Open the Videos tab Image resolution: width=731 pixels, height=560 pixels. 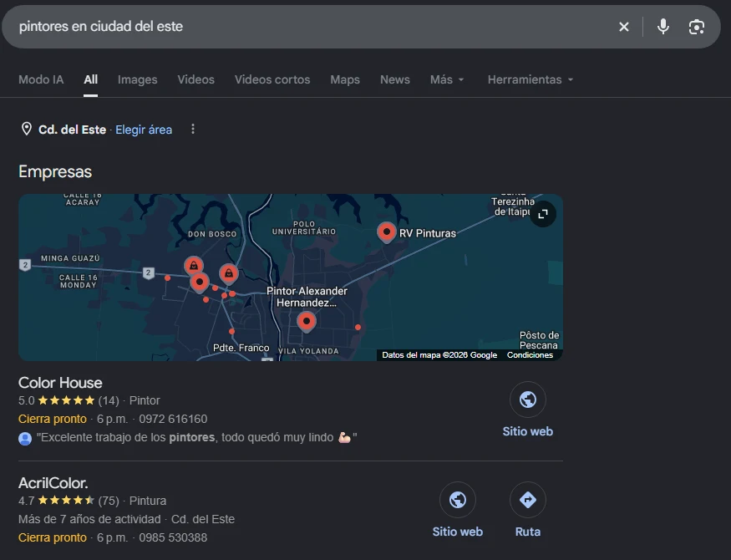coord(195,79)
